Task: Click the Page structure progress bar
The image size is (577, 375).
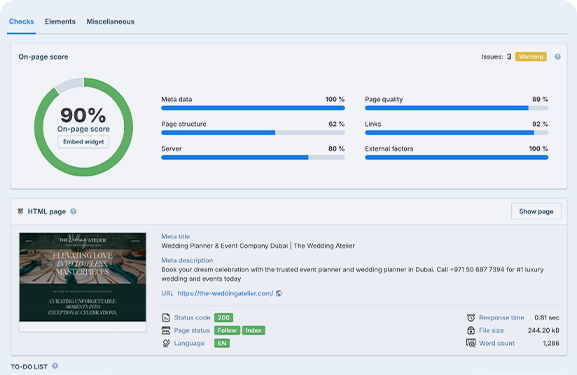Action: tap(253, 132)
